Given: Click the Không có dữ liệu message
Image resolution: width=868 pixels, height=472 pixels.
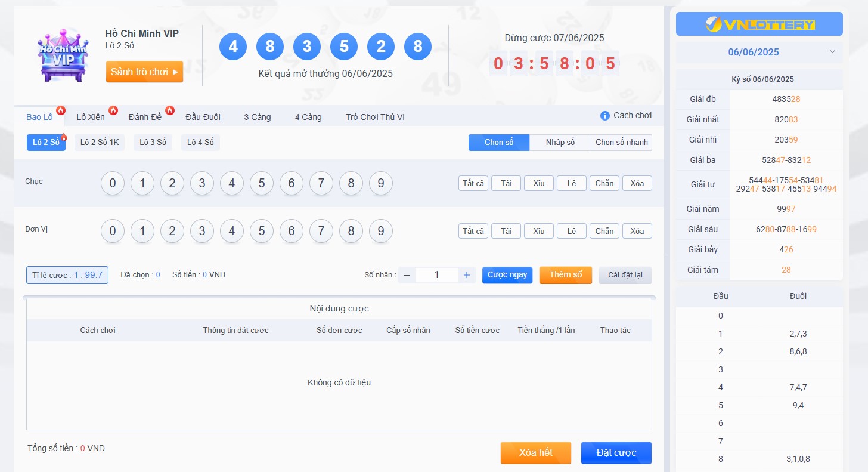Looking at the screenshot, I should tap(339, 382).
